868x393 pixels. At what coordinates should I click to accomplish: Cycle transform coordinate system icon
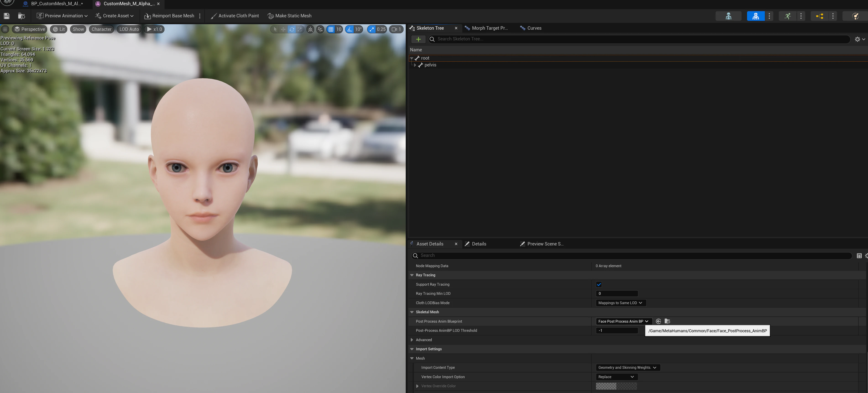310,29
